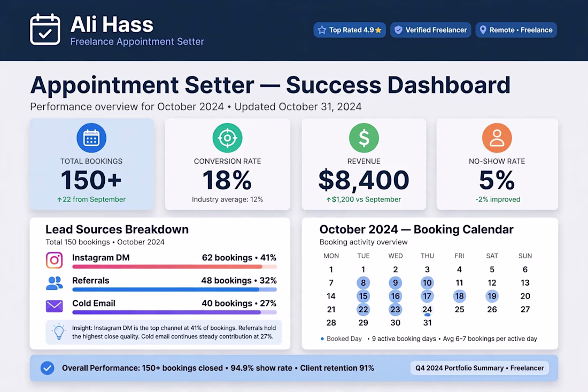The image size is (588, 392).
Task: Click the outline star icon in the Top Rated badge
Action: (322, 30)
